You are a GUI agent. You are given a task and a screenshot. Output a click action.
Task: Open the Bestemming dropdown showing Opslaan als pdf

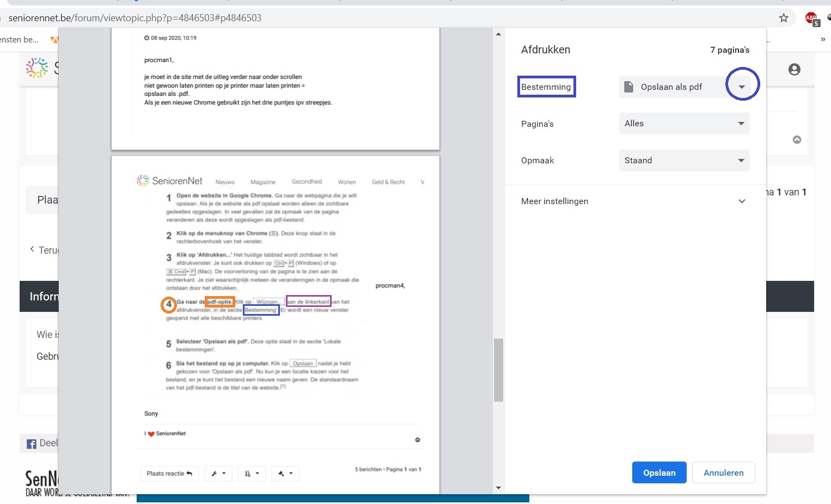(x=684, y=87)
